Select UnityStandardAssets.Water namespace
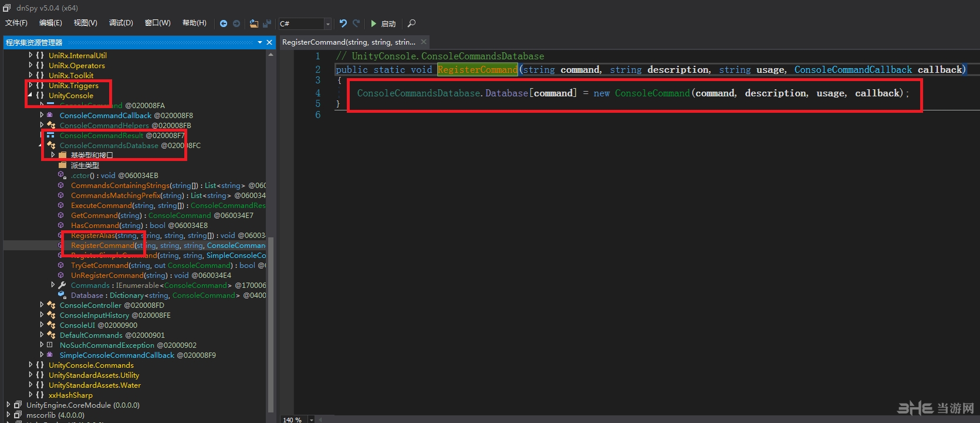The height and width of the screenshot is (423, 980). [94, 385]
